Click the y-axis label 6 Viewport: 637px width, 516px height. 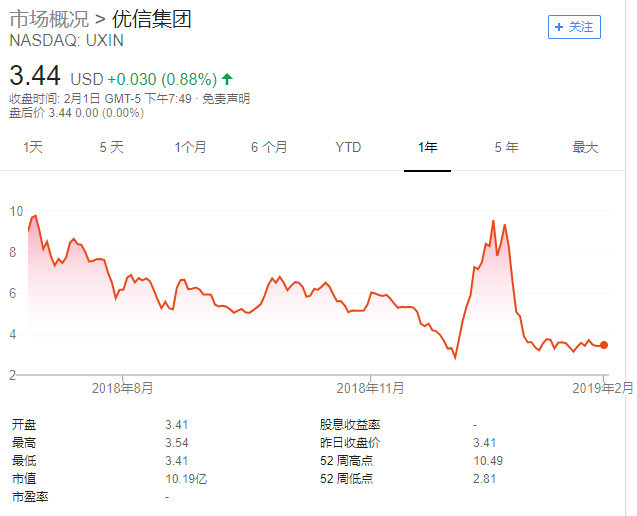click(x=13, y=293)
